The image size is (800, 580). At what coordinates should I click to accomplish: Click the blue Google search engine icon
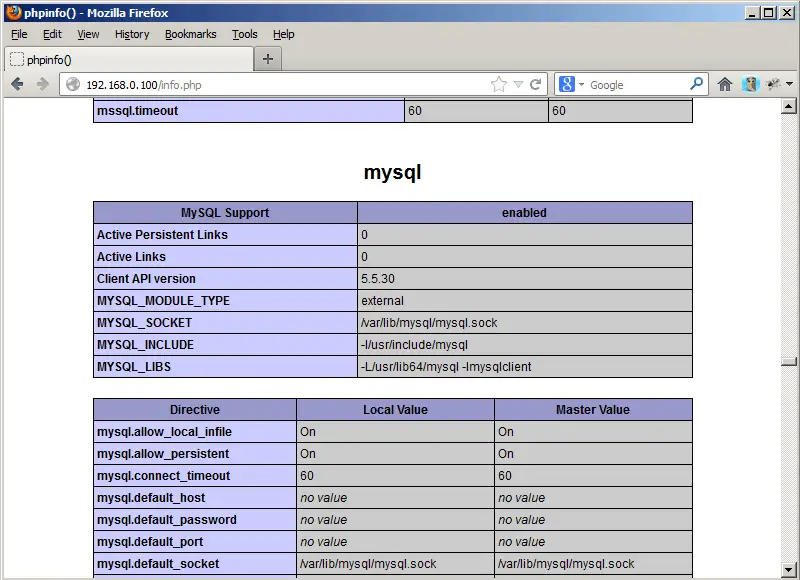(566, 84)
